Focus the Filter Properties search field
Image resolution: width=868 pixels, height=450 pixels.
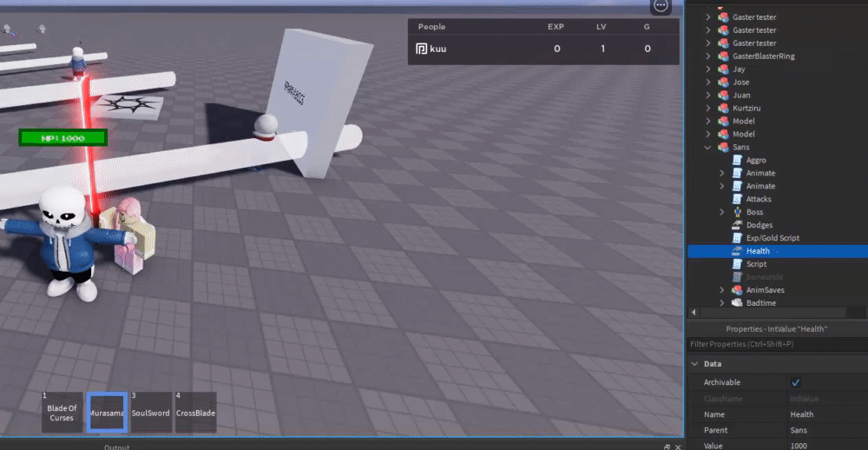[777, 344]
